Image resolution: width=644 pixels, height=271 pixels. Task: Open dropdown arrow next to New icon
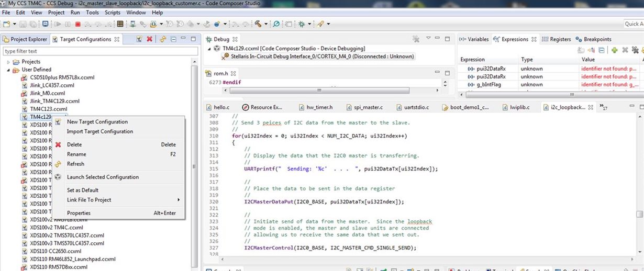pos(14,24)
